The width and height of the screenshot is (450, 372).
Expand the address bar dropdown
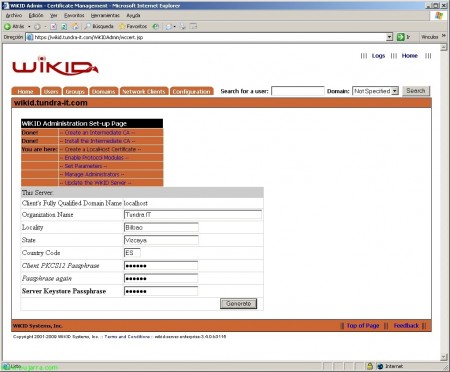point(389,37)
